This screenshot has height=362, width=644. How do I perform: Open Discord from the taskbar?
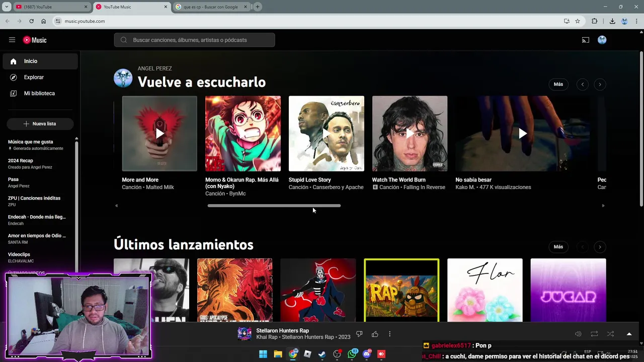click(367, 354)
